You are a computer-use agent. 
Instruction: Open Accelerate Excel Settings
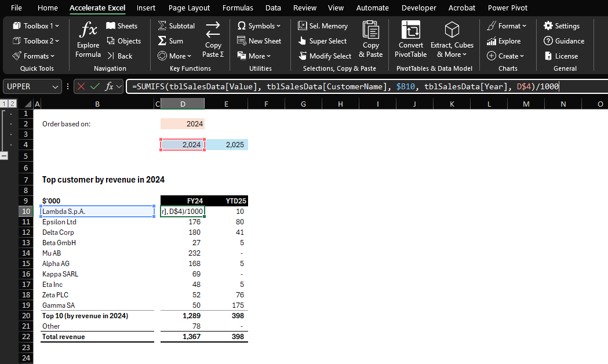pos(562,26)
